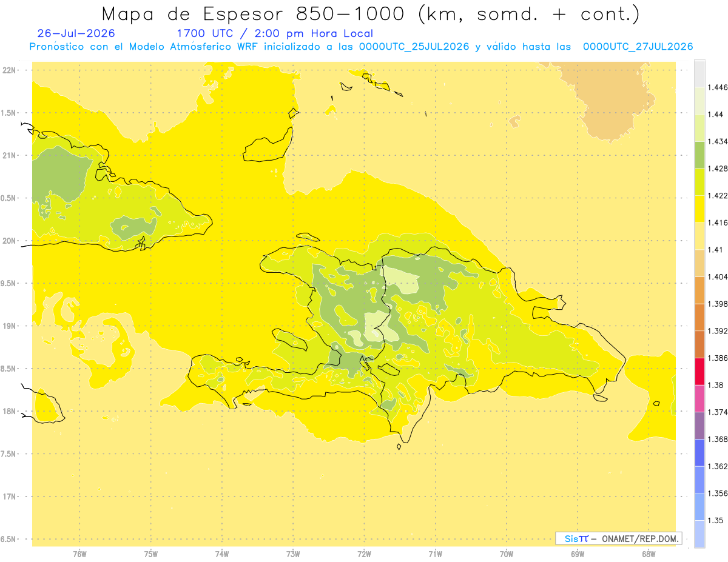Click the legend value '1.35'

716,520
